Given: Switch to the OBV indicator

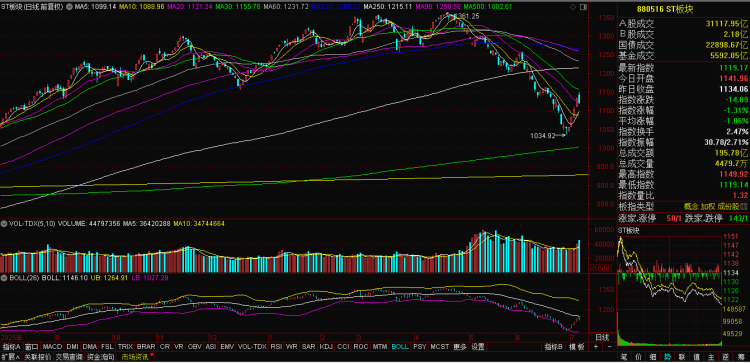Looking at the screenshot, I should [195, 347].
